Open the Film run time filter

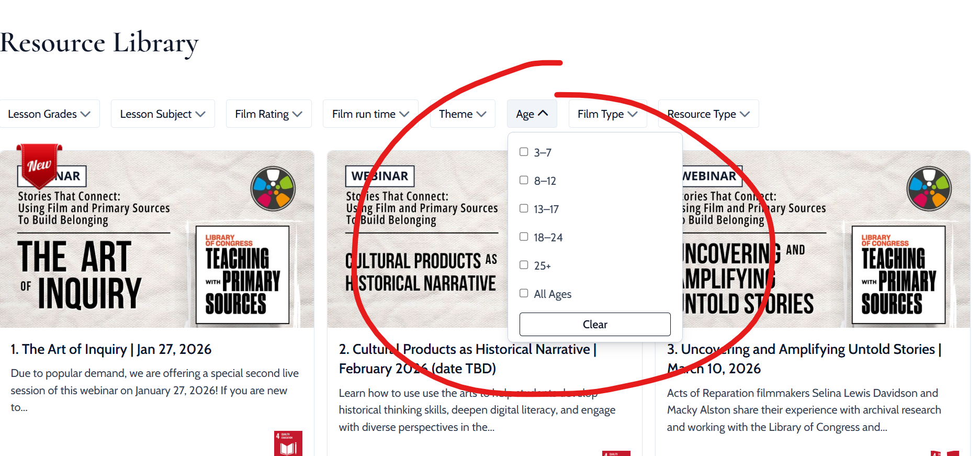(370, 114)
